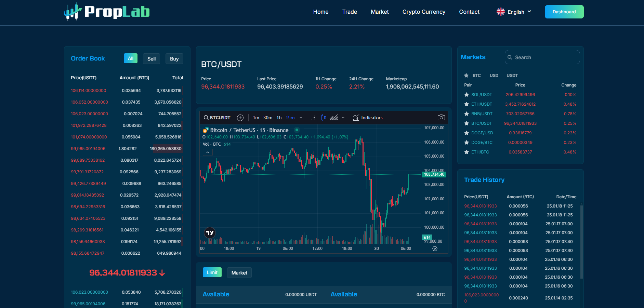644x308 pixels.
Task: Filter order book by Sell
Action: pyautogui.click(x=152, y=59)
